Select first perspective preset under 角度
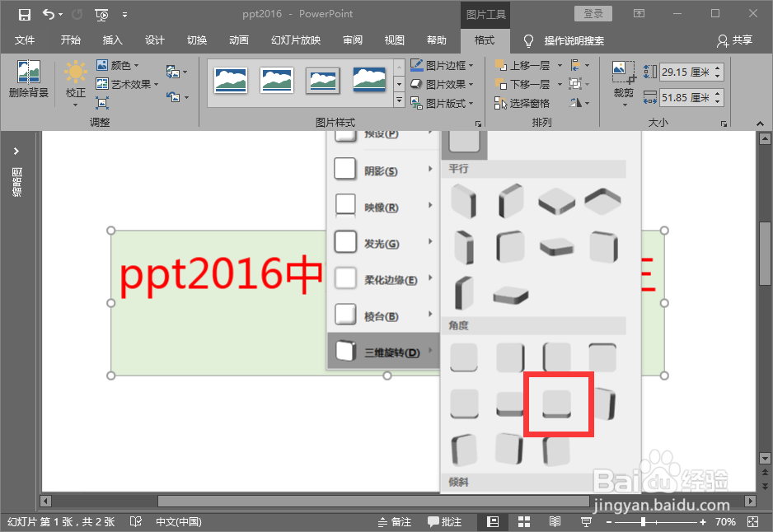Image resolution: width=773 pixels, height=532 pixels. [x=464, y=357]
